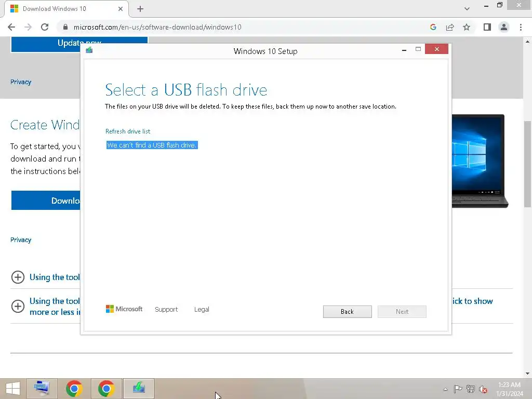Viewport: 532px width, 399px height.
Task: Minimize the Chrome window
Action: click(486, 5)
